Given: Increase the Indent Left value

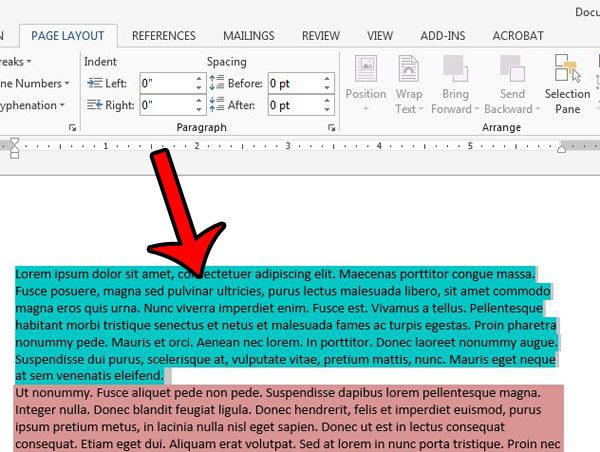Looking at the screenshot, I should tap(199, 78).
